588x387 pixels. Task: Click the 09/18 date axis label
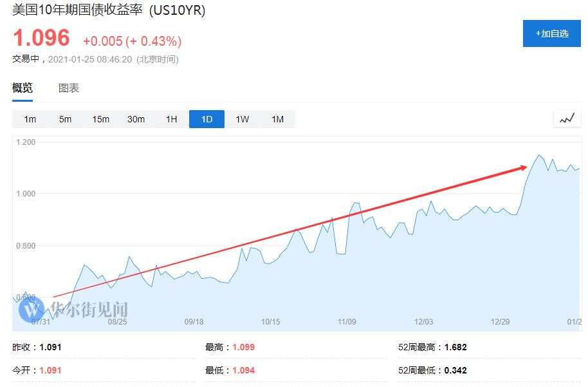coord(194,322)
